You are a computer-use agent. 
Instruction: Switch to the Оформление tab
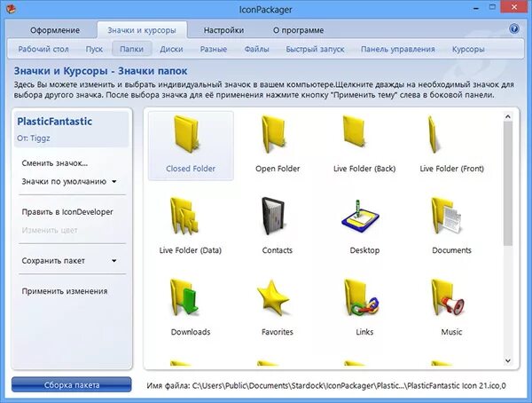[x=55, y=30]
